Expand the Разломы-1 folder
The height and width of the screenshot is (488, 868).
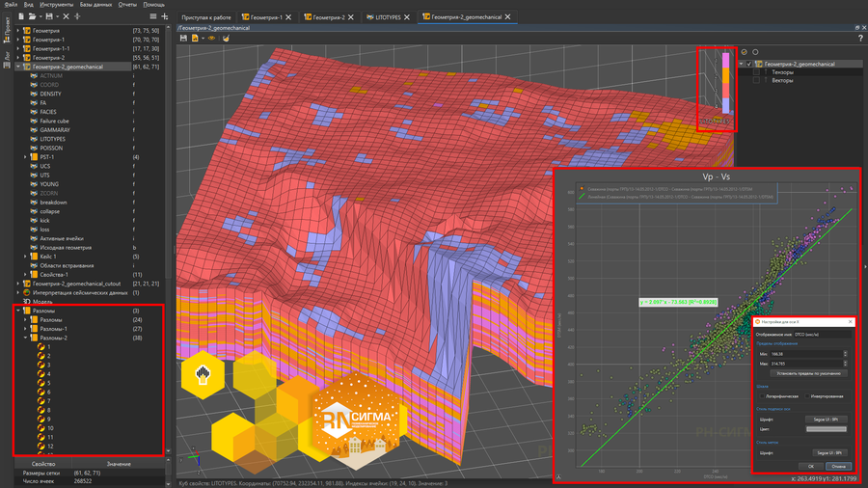point(26,329)
